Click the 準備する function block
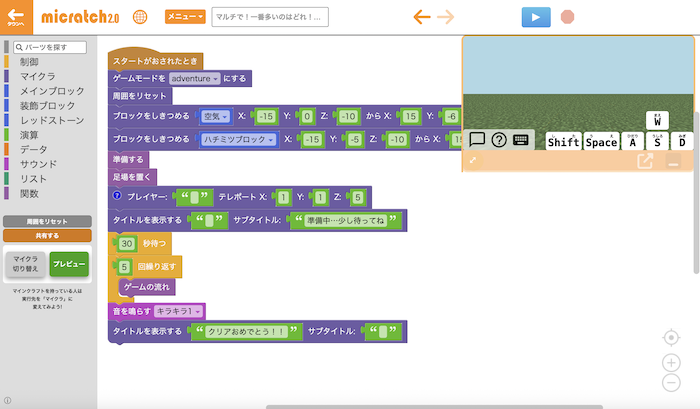700x409 pixels. coord(128,159)
